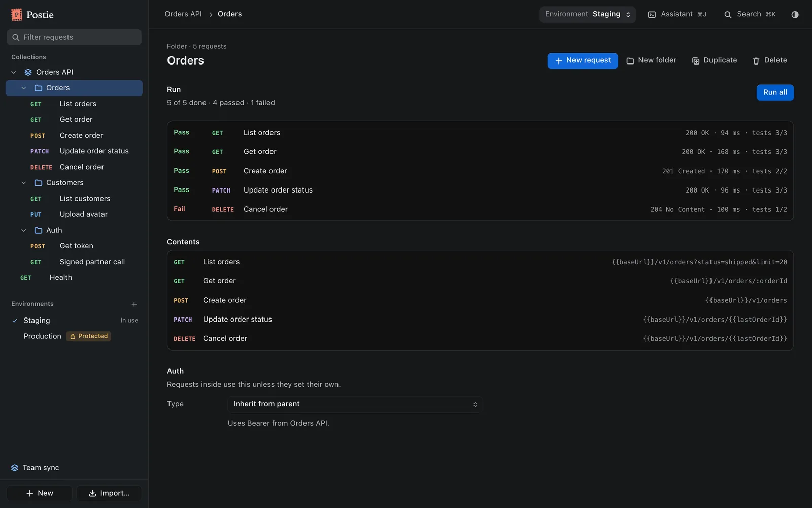812x508 pixels.
Task: Toggle the dark/light theme icon
Action: tap(795, 14)
